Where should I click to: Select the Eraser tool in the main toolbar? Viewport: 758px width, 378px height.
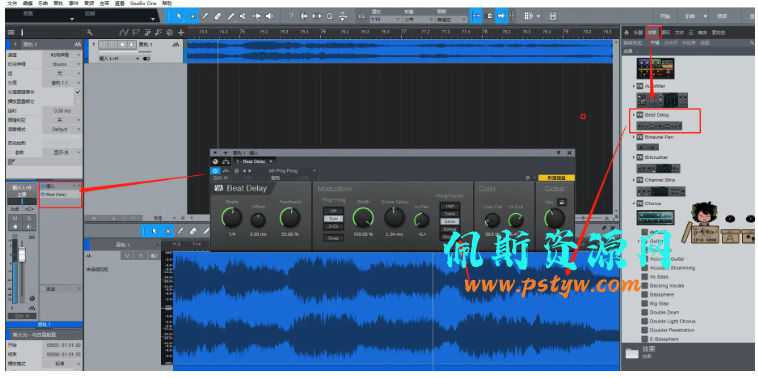tap(218, 16)
